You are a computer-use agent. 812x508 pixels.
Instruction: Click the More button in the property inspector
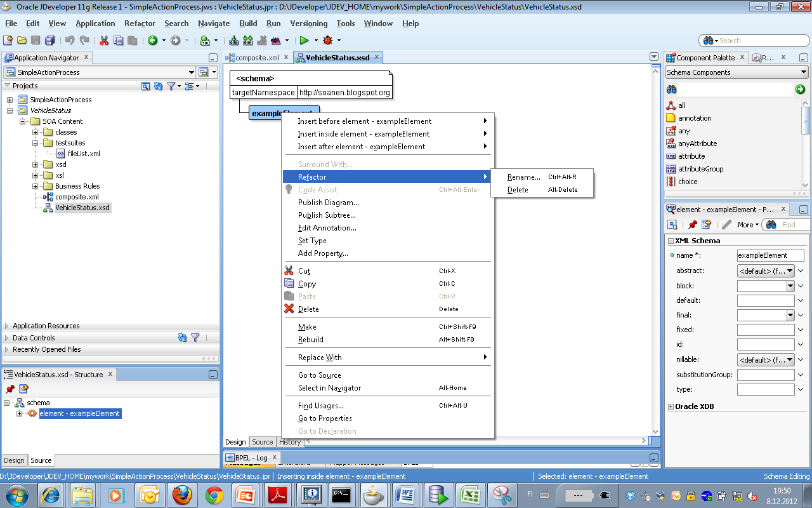tap(747, 224)
